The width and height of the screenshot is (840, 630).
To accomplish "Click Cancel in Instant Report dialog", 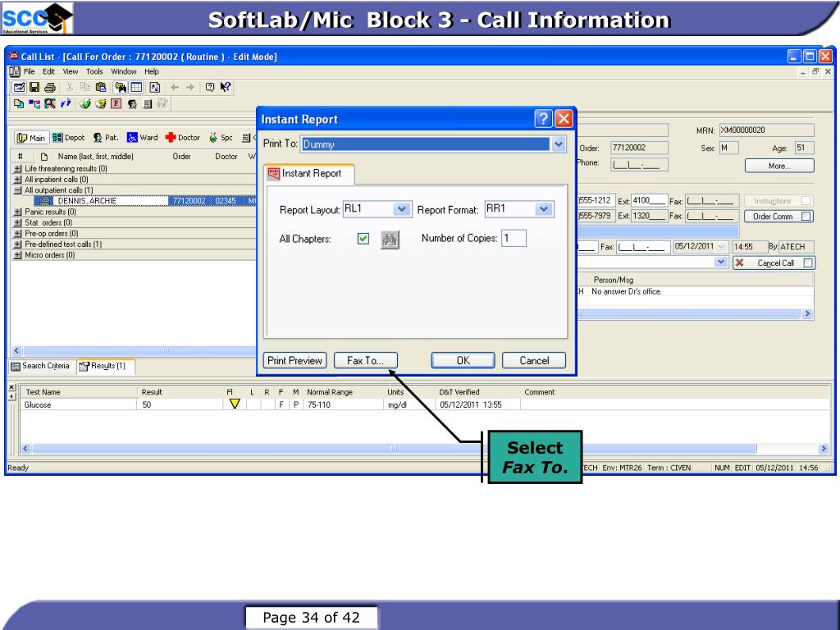I will pos(534,361).
